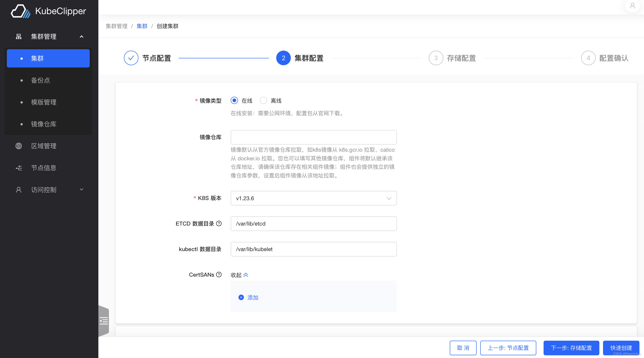Image resolution: width=644 pixels, height=358 pixels.
Task: Click the KubeClipper logo icon
Action: pos(20,11)
